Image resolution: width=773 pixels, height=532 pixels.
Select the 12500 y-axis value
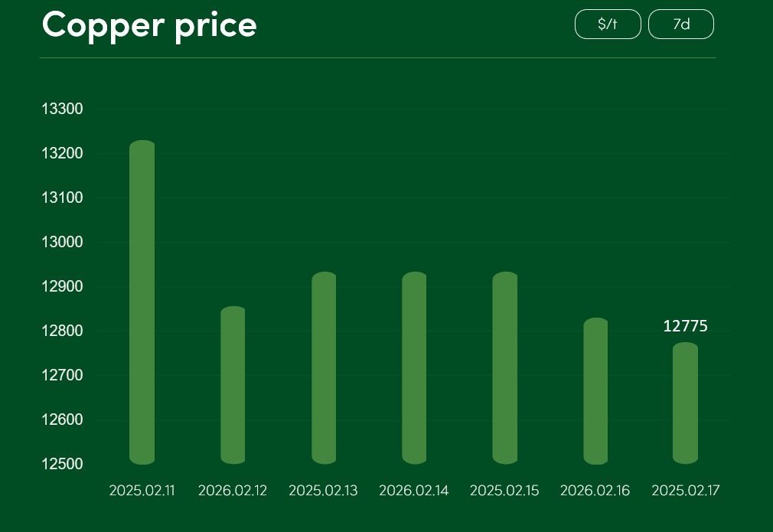[x=62, y=464]
